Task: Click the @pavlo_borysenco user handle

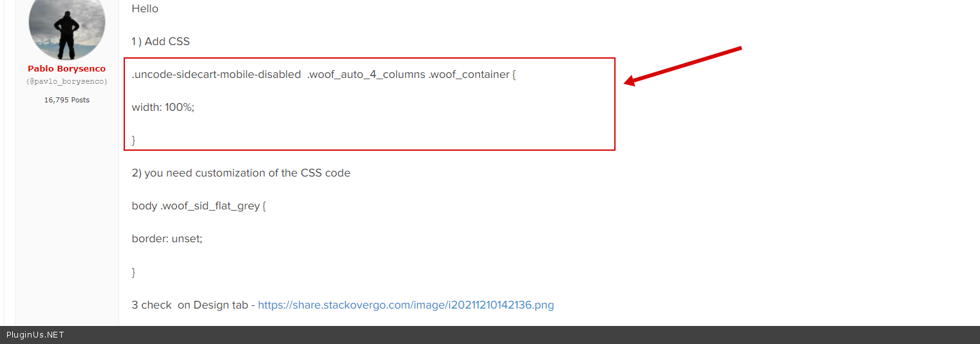Action: pyautogui.click(x=66, y=82)
